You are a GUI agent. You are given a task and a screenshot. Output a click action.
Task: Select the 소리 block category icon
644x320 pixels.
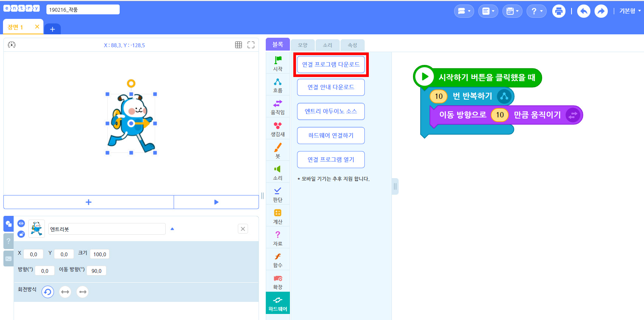tap(278, 173)
